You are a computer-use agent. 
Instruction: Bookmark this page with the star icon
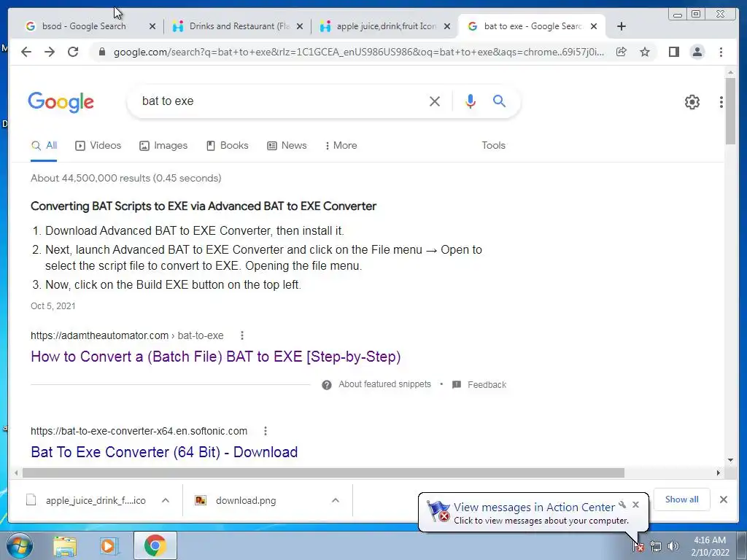[x=645, y=52]
